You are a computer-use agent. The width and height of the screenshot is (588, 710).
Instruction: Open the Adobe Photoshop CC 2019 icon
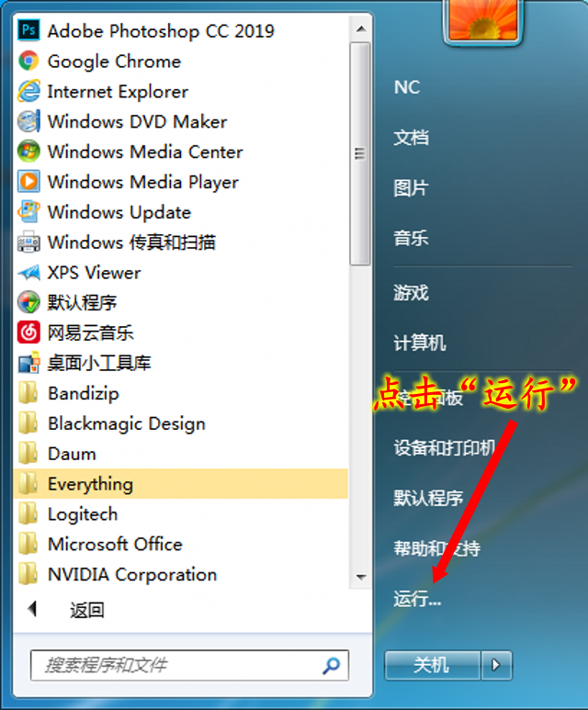28,30
